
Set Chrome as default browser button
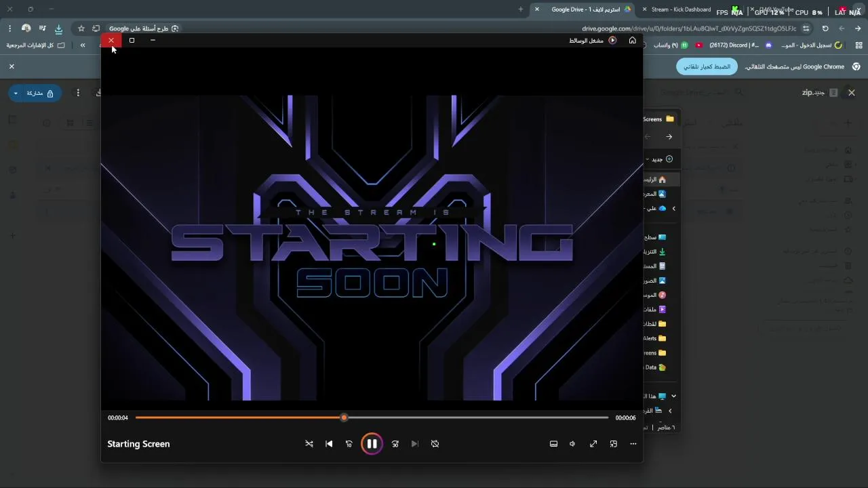[x=707, y=66]
